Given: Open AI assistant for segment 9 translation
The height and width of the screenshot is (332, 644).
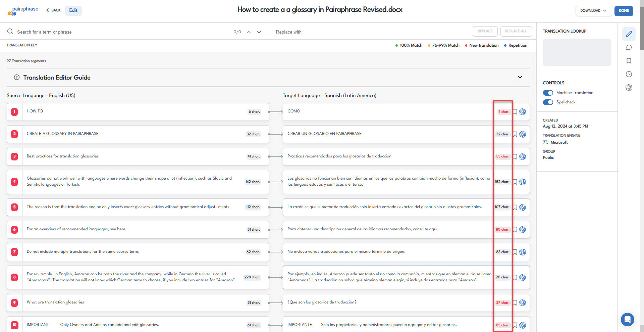Looking at the screenshot, I should tap(523, 303).
